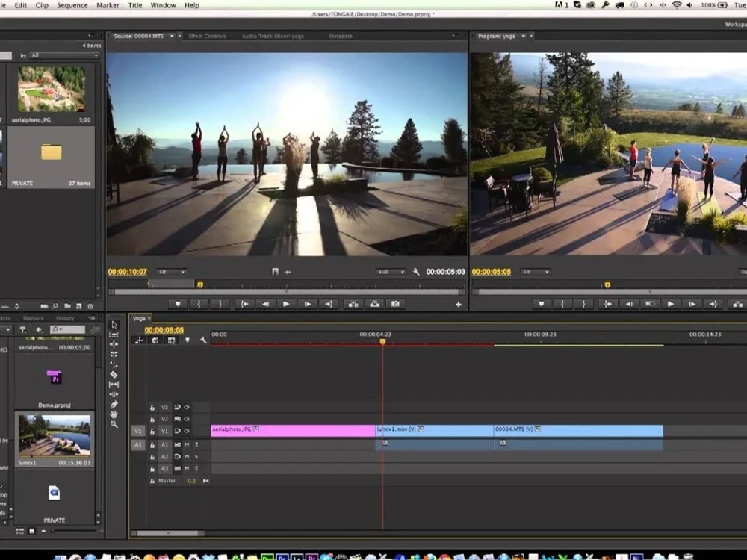747x560 pixels.
Task: Open Source monitor panel menu
Action: [454, 36]
